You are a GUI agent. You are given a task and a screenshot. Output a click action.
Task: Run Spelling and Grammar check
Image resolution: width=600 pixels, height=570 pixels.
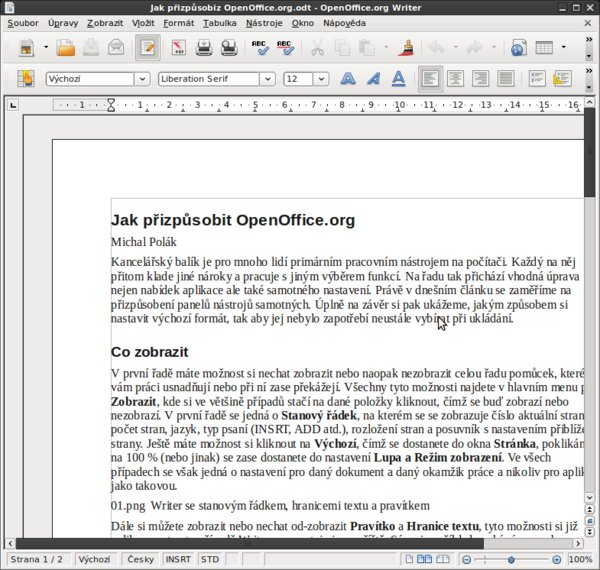[260, 47]
